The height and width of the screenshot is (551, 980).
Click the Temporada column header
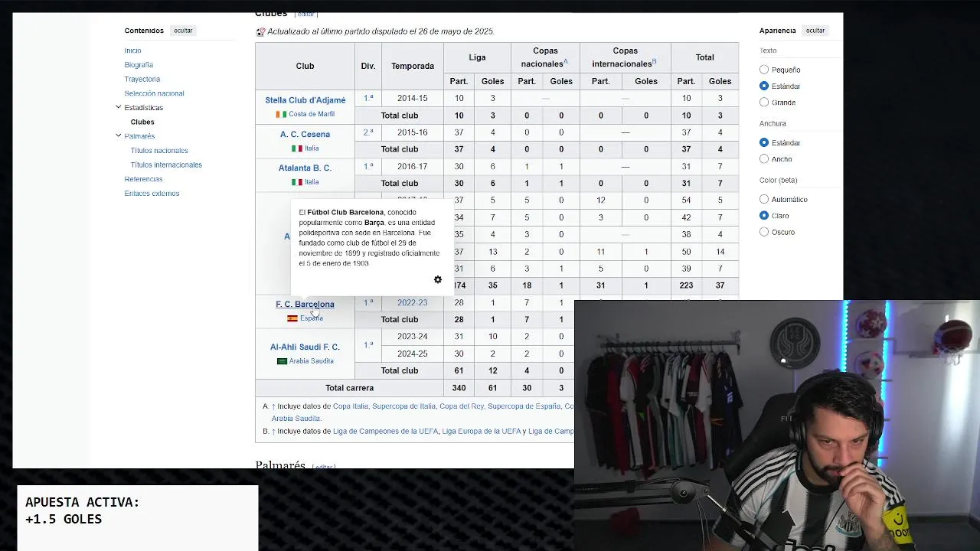tap(413, 66)
